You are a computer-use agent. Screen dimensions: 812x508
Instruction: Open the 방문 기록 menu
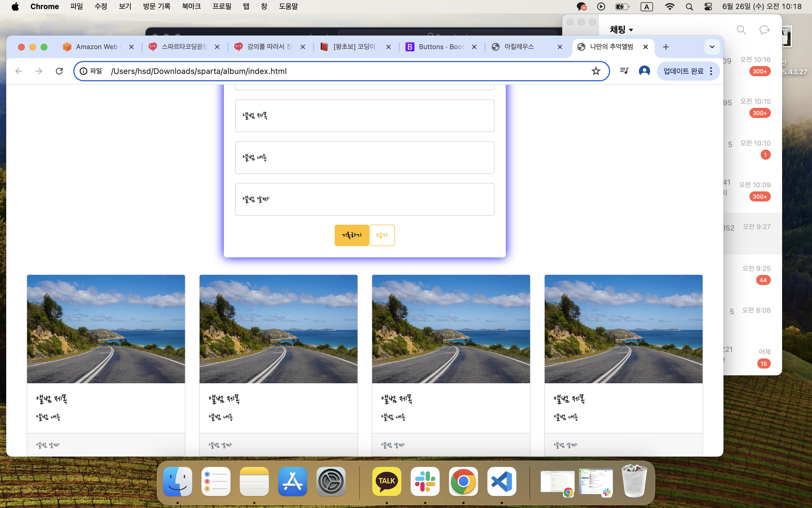click(x=157, y=7)
